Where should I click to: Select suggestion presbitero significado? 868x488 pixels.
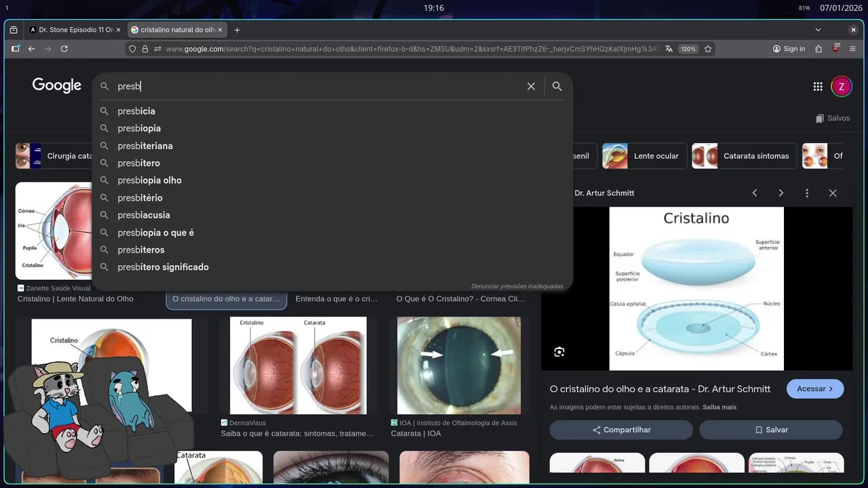coord(332,267)
